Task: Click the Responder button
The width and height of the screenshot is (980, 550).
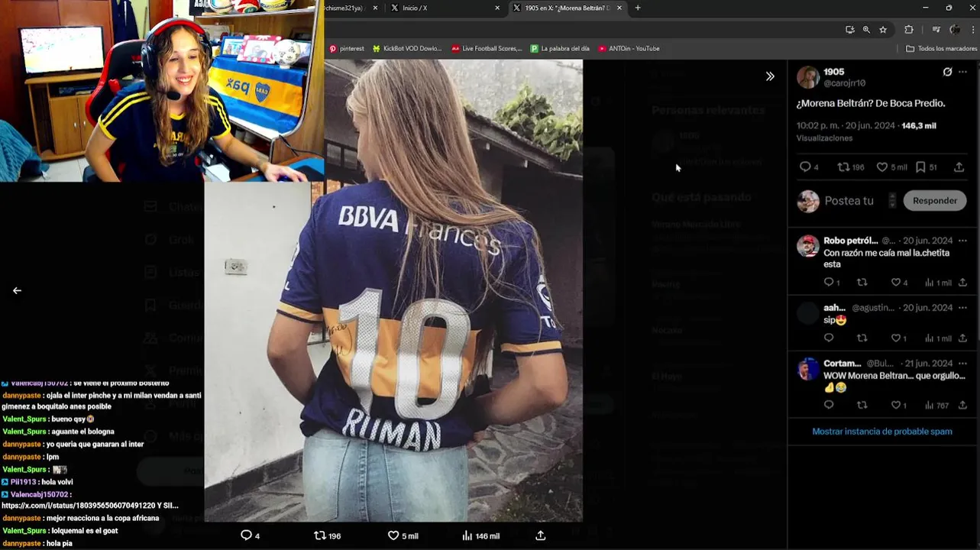Action: (934, 201)
